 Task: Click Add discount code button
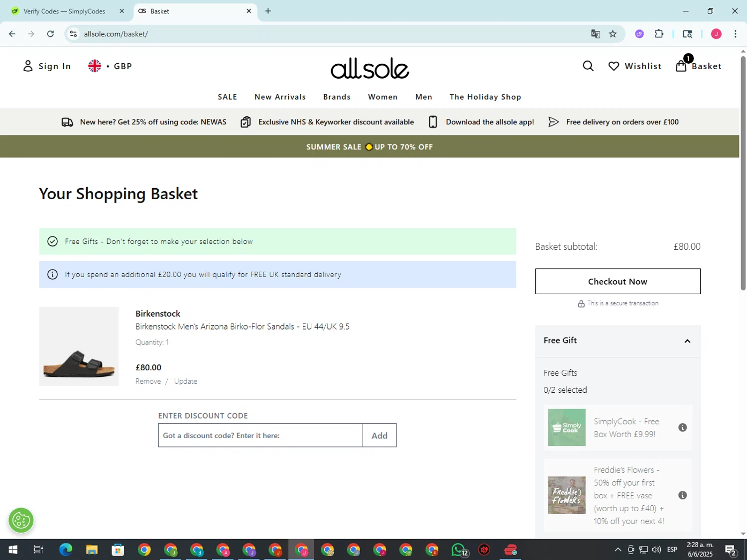[379, 436]
